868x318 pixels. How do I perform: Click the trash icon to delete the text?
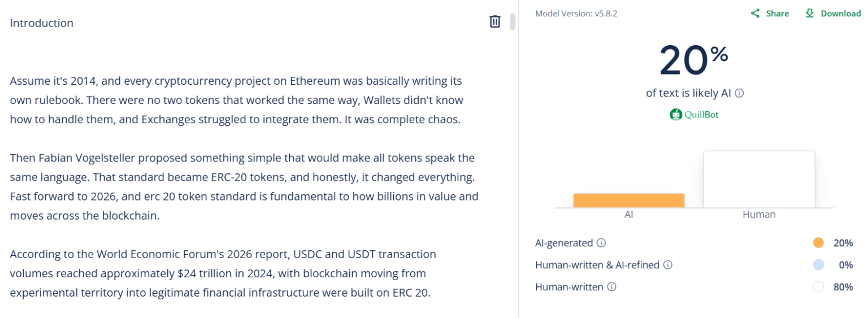pyautogui.click(x=494, y=21)
